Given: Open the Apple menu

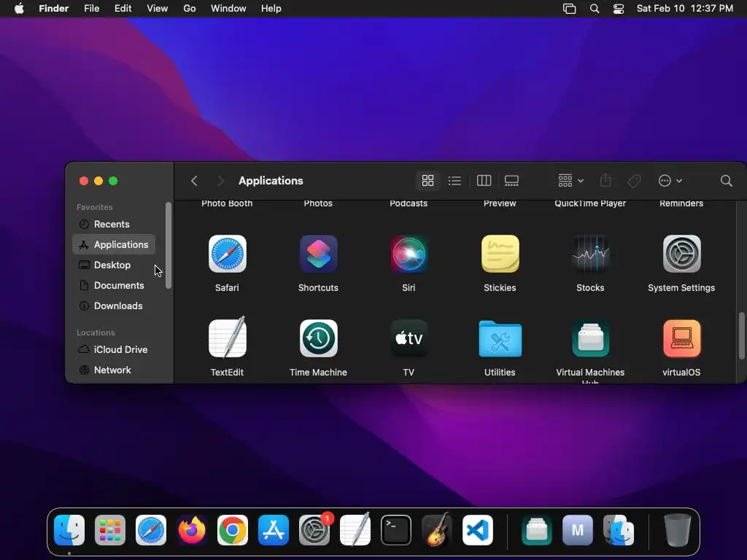Looking at the screenshot, I should (x=19, y=9).
